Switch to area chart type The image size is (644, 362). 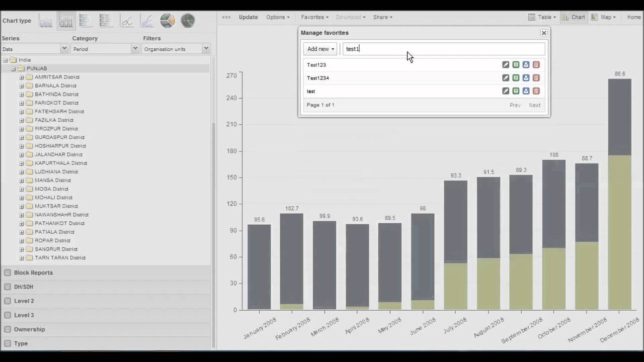click(147, 21)
